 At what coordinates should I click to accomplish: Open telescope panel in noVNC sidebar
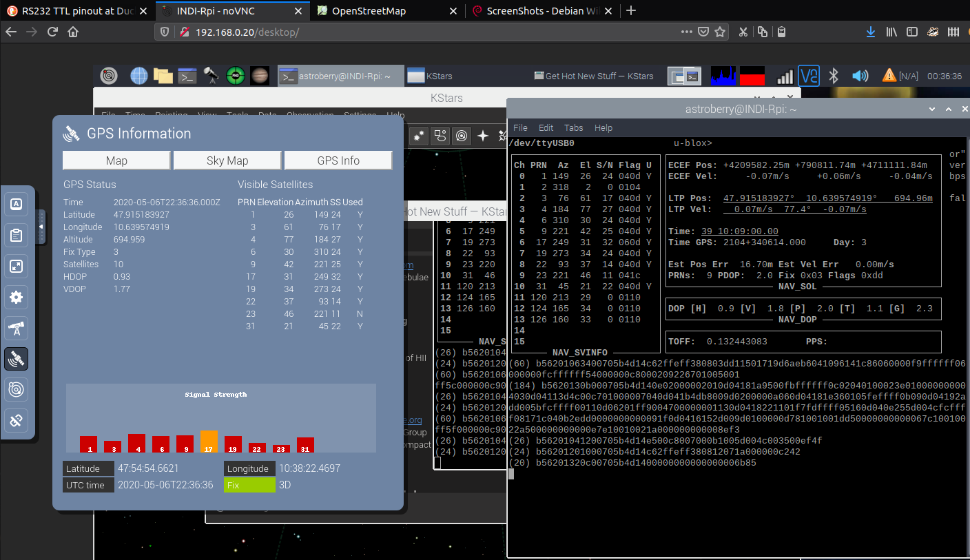[17, 328]
